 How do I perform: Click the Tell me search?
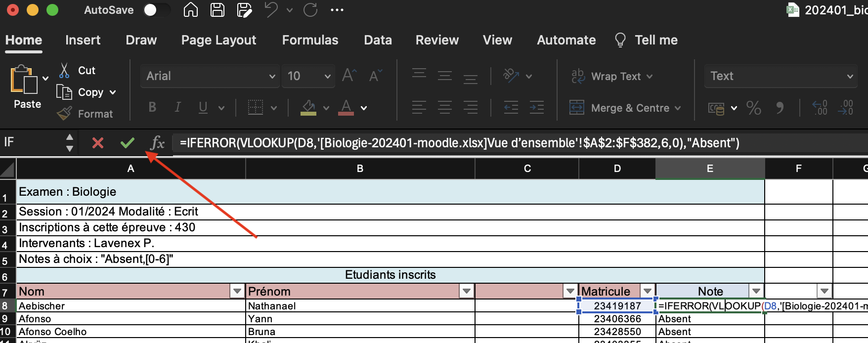coord(646,40)
